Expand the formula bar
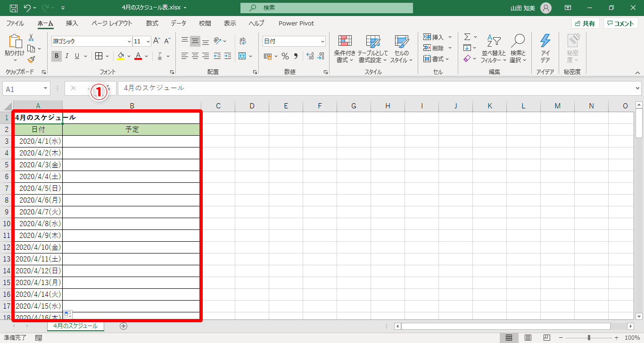Screen dimensions: 644x343 coord(638,88)
